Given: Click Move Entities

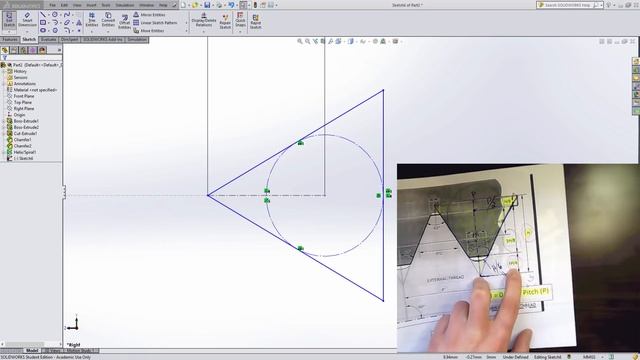Looking at the screenshot, I should [149, 31].
